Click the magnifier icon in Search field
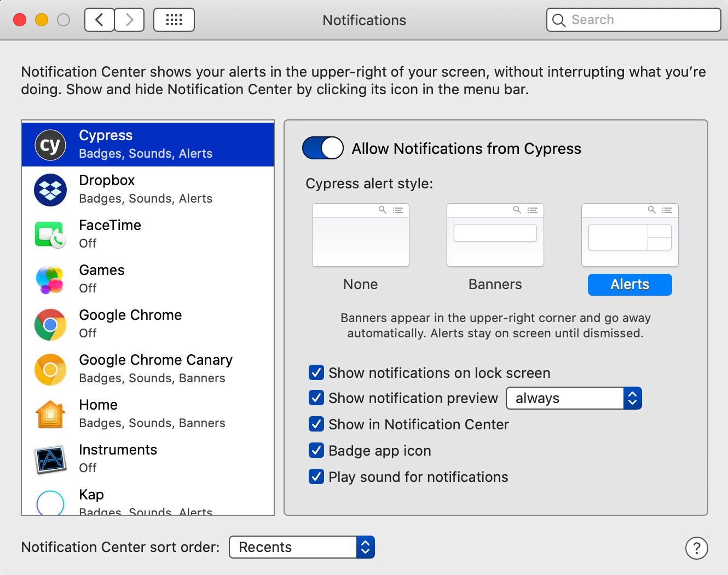728x575 pixels. (x=559, y=20)
